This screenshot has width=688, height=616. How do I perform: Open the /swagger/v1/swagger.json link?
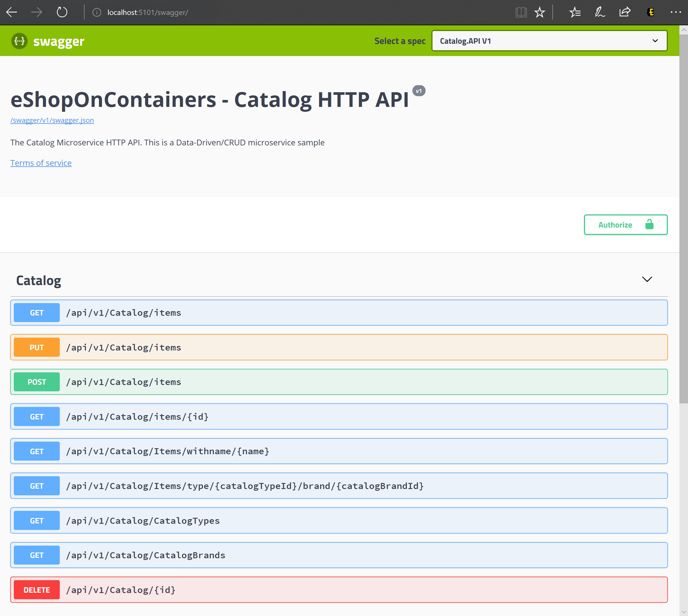point(52,120)
